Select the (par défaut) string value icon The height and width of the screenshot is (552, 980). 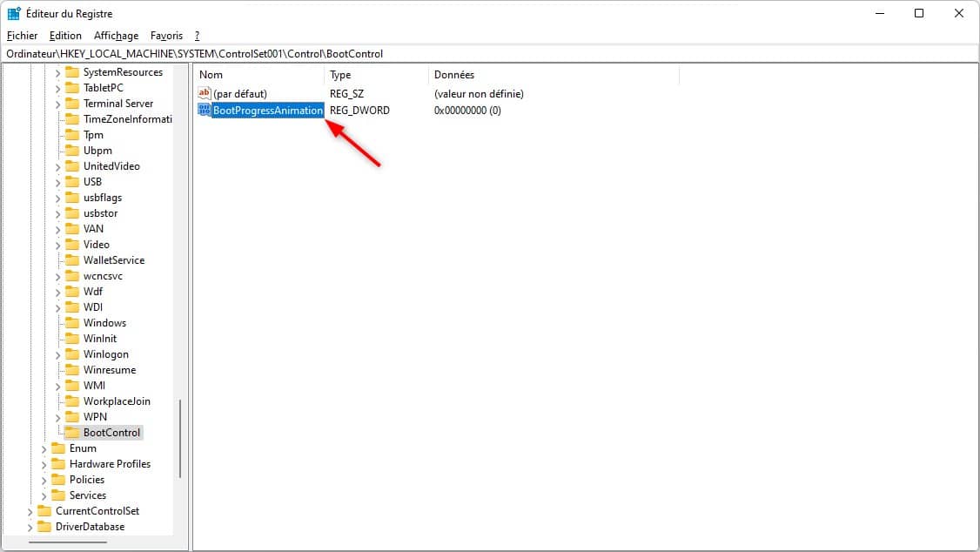coord(205,93)
